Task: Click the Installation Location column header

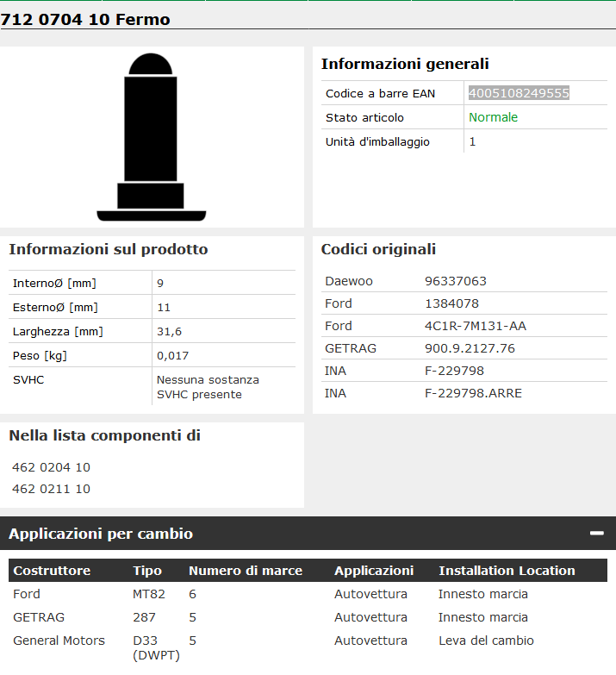Action: pyautogui.click(x=507, y=571)
